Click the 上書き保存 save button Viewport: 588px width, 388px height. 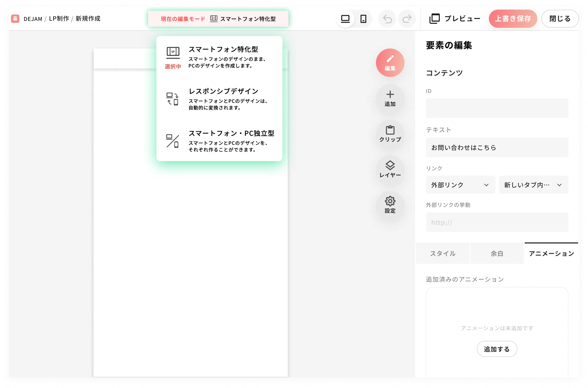(513, 19)
